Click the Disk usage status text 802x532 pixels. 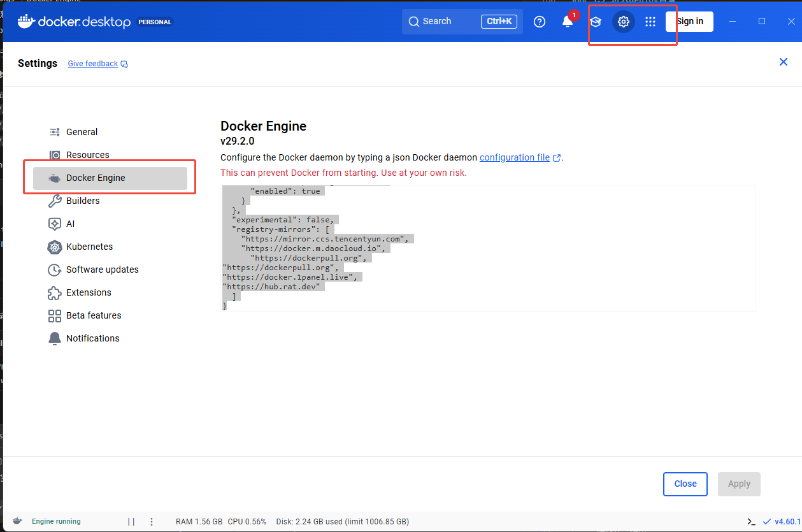click(x=343, y=521)
